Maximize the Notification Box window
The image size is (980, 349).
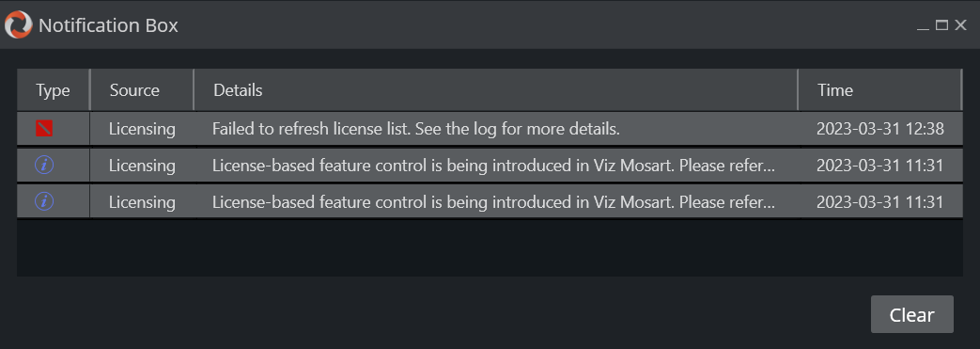941,25
